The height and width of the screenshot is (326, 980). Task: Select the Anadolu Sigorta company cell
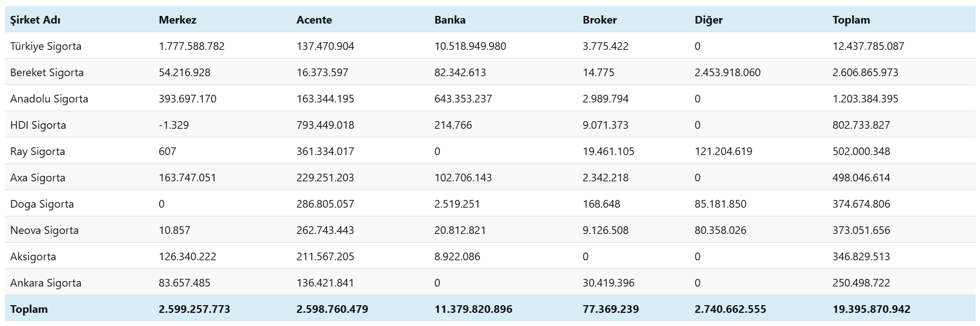tap(49, 99)
